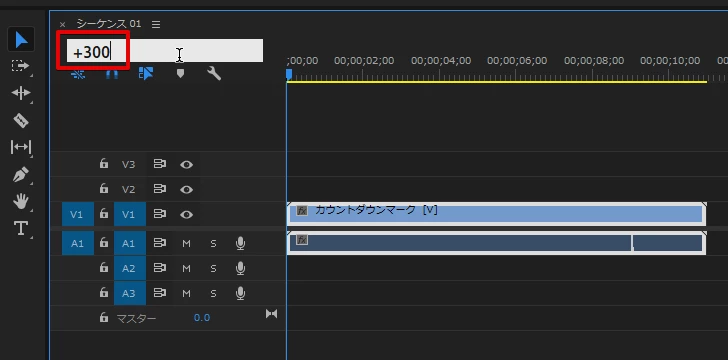Screen dimensions: 728x360
Task: Toggle lock on track V1
Action: tap(104, 214)
